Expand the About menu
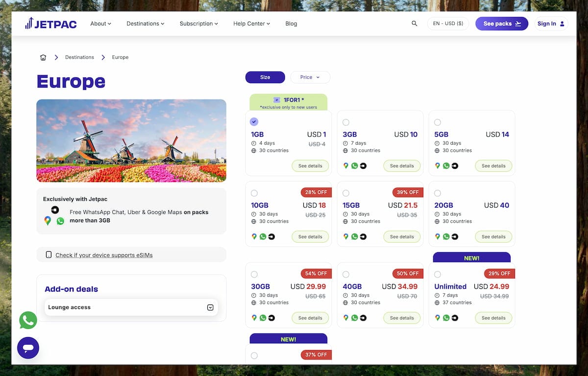Screen dimensions: 588x376 pyautogui.click(x=101, y=23)
